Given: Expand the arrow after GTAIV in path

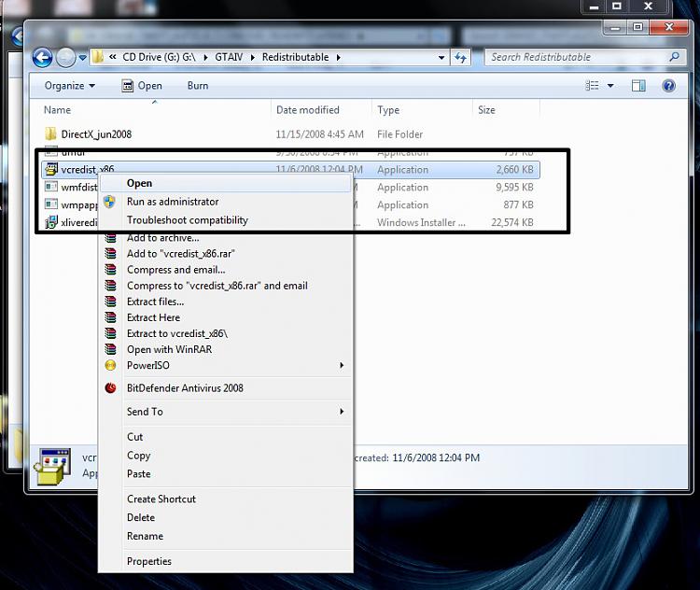Looking at the screenshot, I should point(253,58).
